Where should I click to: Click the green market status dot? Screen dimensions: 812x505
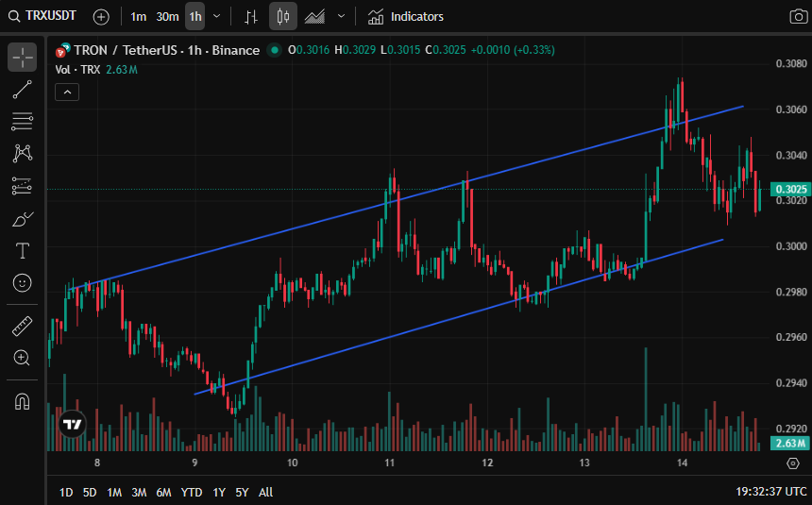(x=275, y=50)
